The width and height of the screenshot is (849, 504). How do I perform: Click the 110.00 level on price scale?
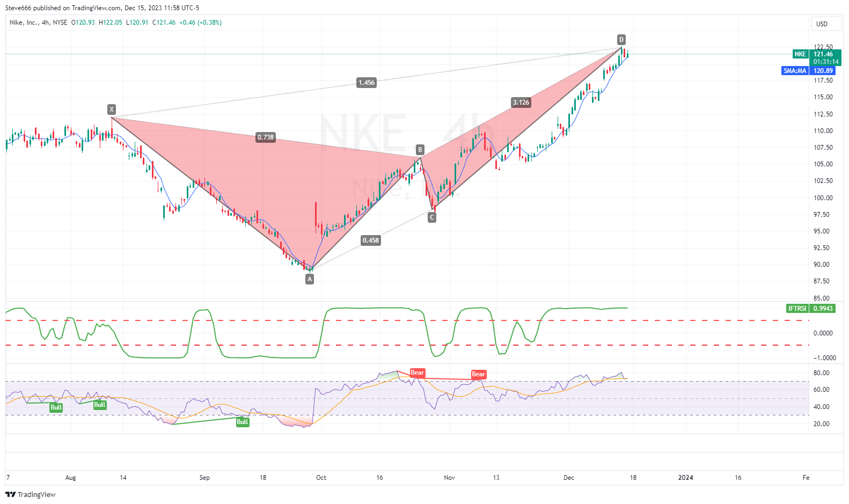click(x=823, y=131)
